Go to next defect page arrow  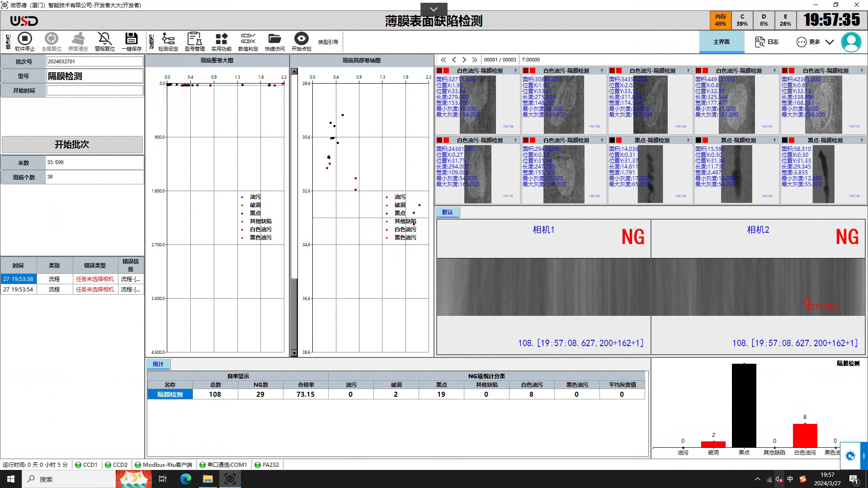pos(464,60)
